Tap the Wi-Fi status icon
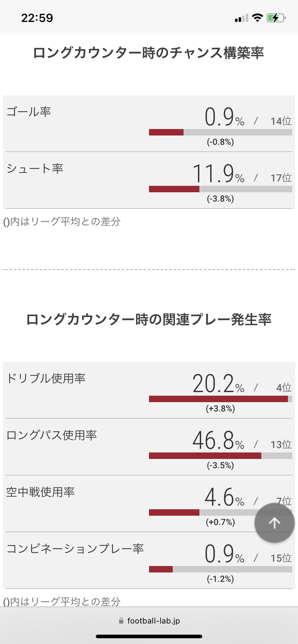The image size is (298, 644). tap(257, 18)
